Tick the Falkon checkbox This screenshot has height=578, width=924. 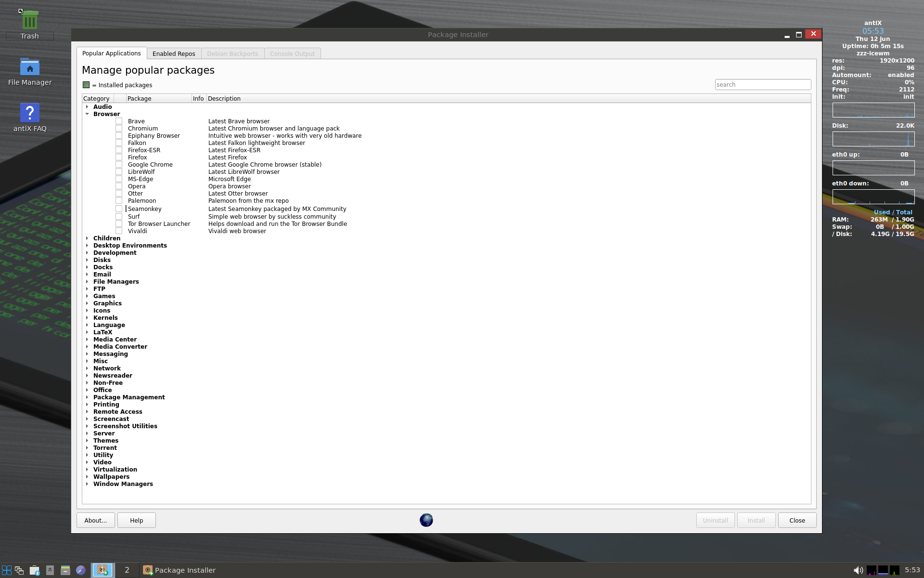click(x=119, y=143)
